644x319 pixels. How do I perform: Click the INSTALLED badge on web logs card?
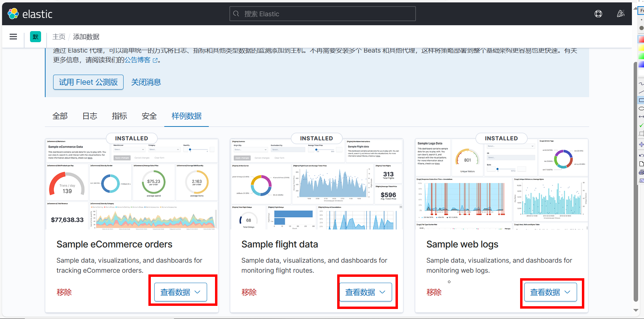501,138
